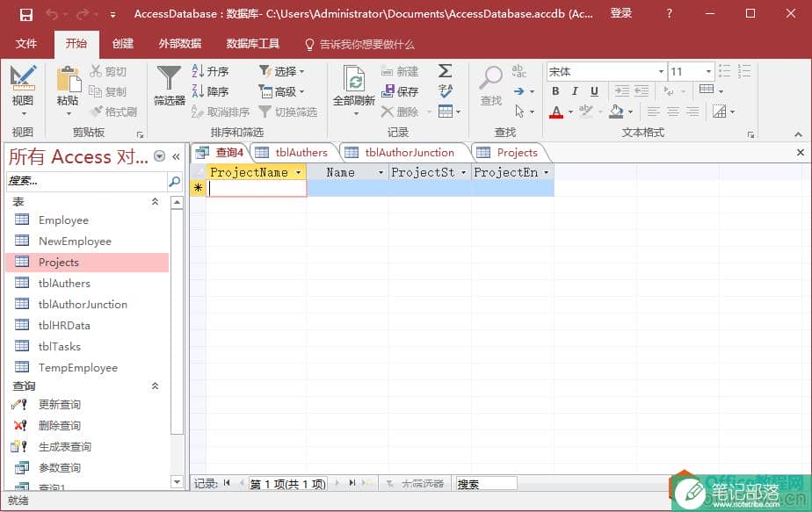Open the ProjectSt column dropdown arrow
The image size is (812, 512).
(463, 172)
